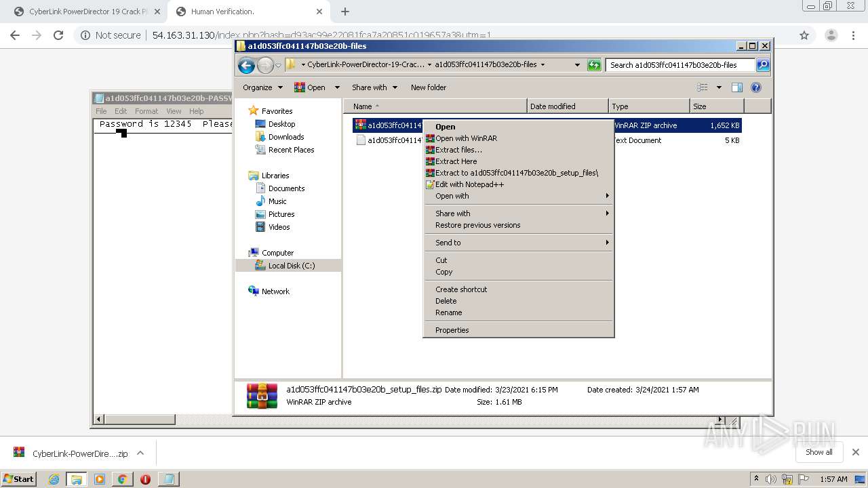The height and width of the screenshot is (488, 868).
Task: Open Format menu in Notepad window
Action: click(146, 111)
